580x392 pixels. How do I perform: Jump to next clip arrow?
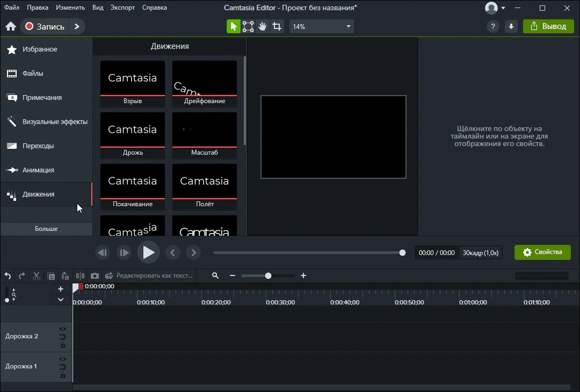[x=193, y=252]
